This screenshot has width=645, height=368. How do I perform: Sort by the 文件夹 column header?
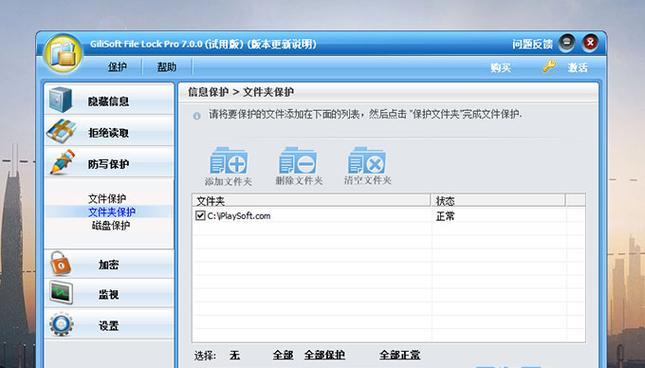(311, 201)
